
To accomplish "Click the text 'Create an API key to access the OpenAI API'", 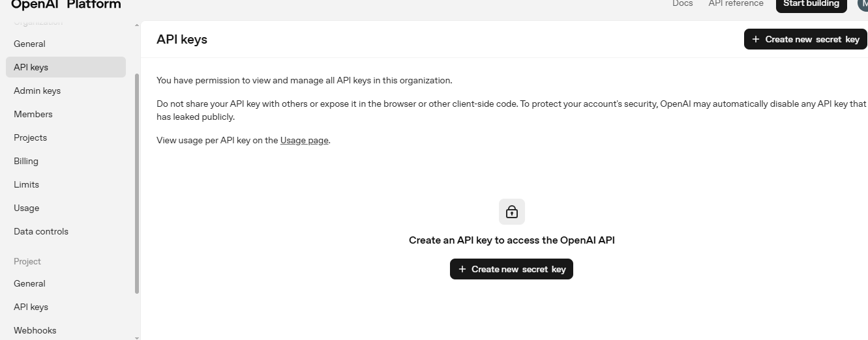I will point(511,240).
